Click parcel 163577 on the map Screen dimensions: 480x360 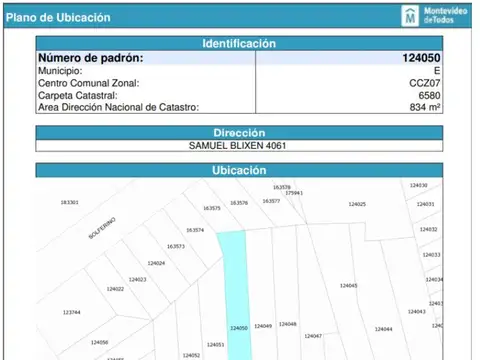tap(271, 201)
